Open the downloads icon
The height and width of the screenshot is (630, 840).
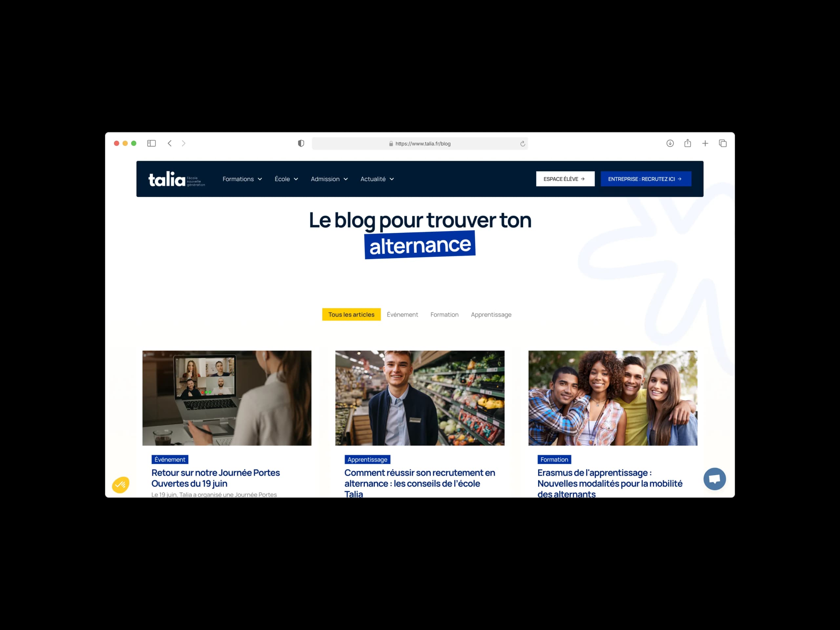(x=670, y=143)
